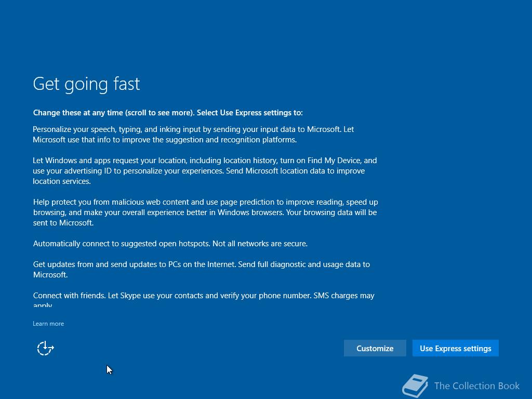Choose the Customize button
This screenshot has height=399, width=532.
coord(375,349)
